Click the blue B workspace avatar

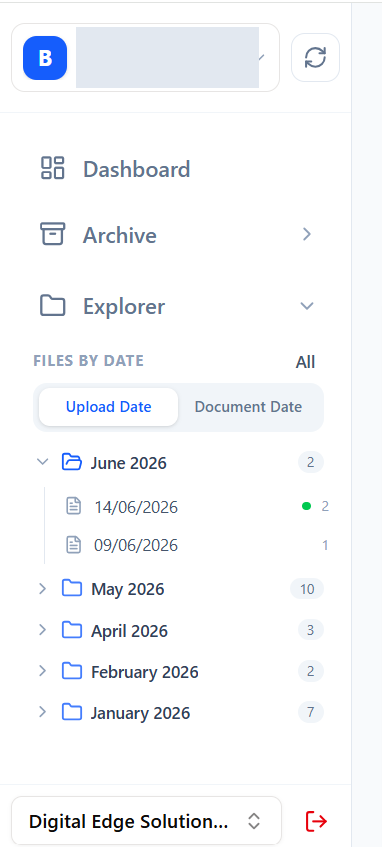(45, 58)
